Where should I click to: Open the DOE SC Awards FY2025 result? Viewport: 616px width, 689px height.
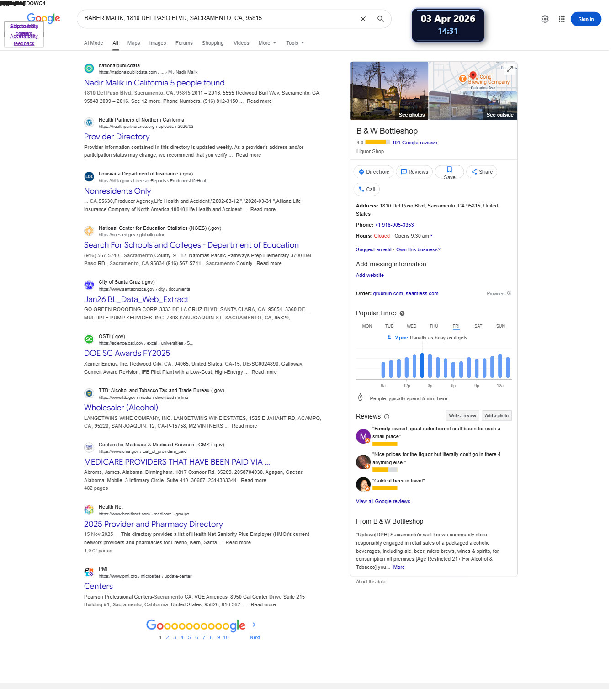127,353
